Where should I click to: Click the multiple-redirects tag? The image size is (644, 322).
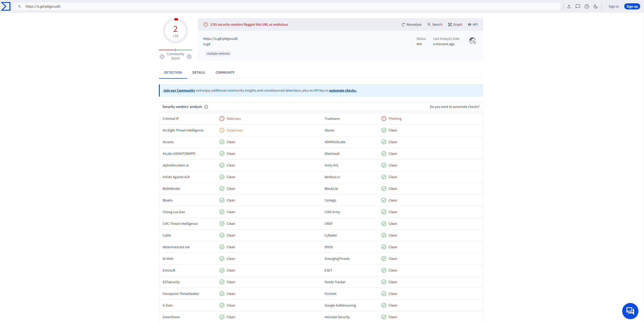(x=218, y=54)
